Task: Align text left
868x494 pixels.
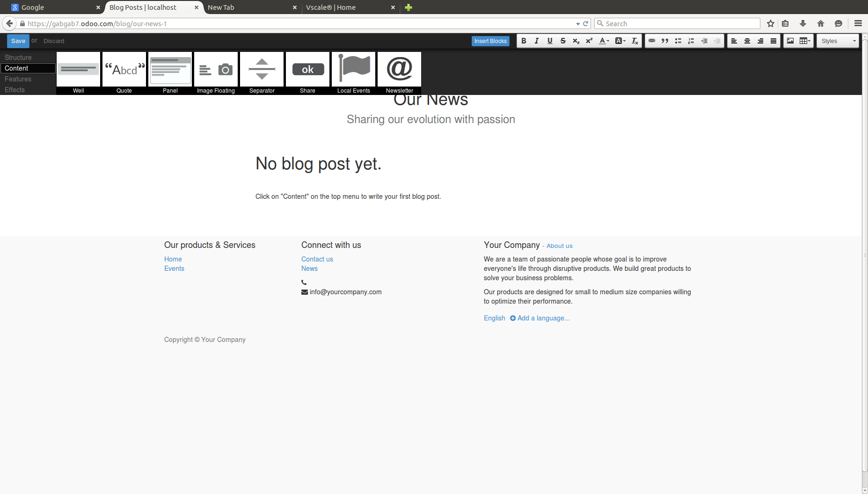Action: click(x=734, y=41)
